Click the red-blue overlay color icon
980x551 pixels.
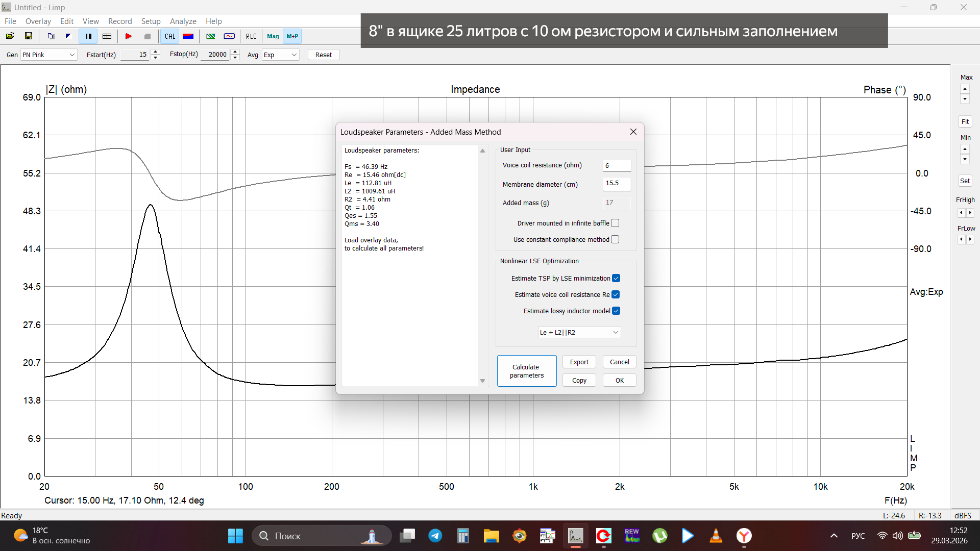point(188,36)
